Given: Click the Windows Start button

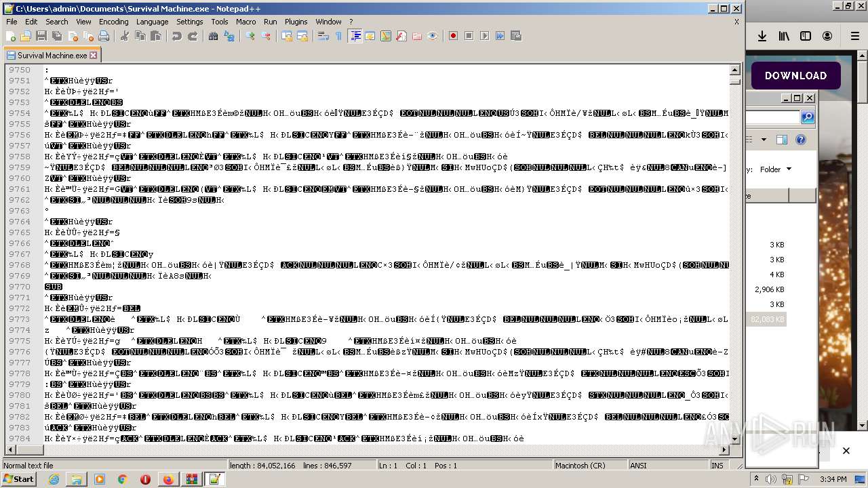Looking at the screenshot, I should [18, 479].
